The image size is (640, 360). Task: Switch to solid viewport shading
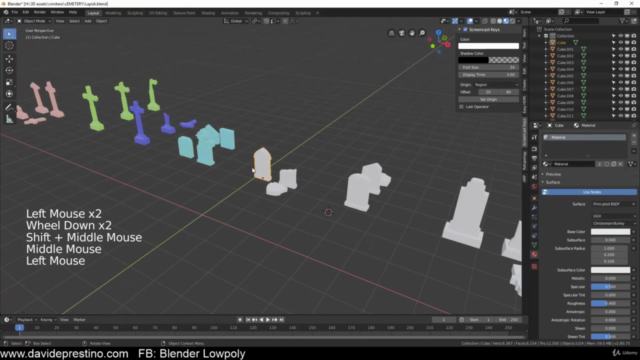[x=500, y=21]
